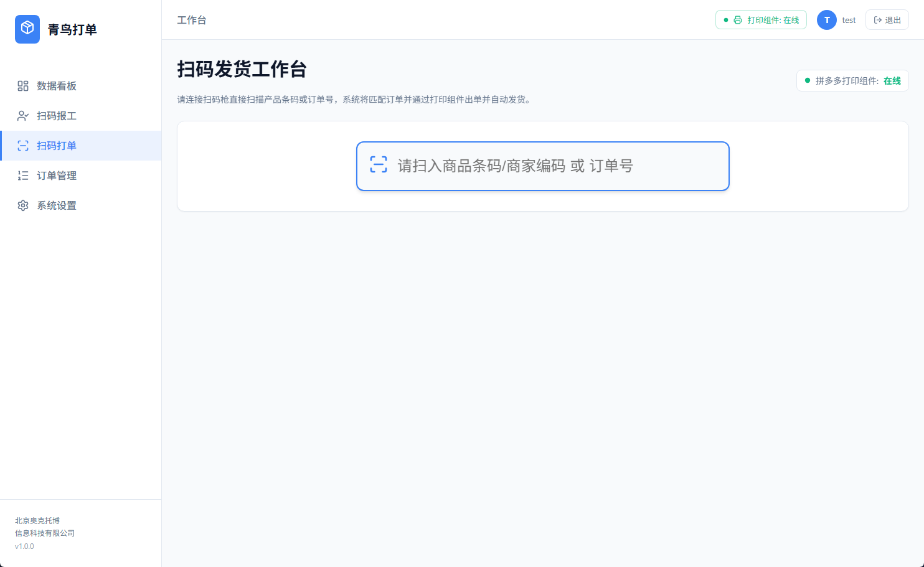Click the 工作台 breadcrumb title
This screenshot has height=567, width=924.
click(192, 20)
